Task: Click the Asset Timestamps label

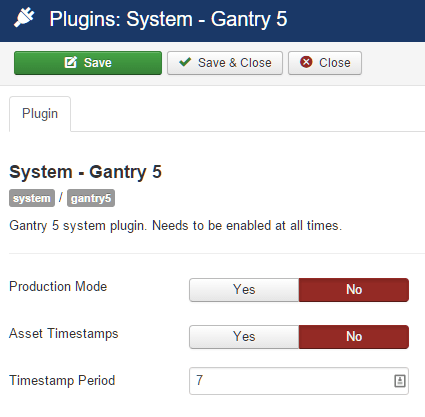Action: coord(64,334)
